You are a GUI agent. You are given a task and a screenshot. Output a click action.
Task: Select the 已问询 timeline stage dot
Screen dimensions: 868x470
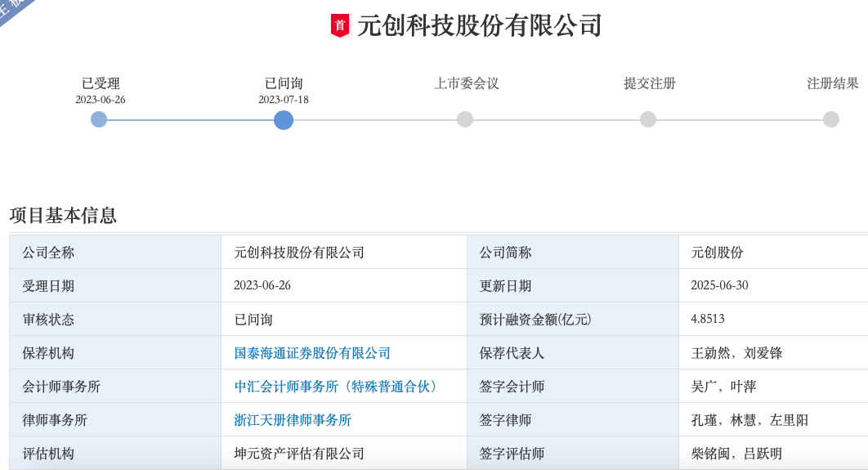(x=284, y=120)
